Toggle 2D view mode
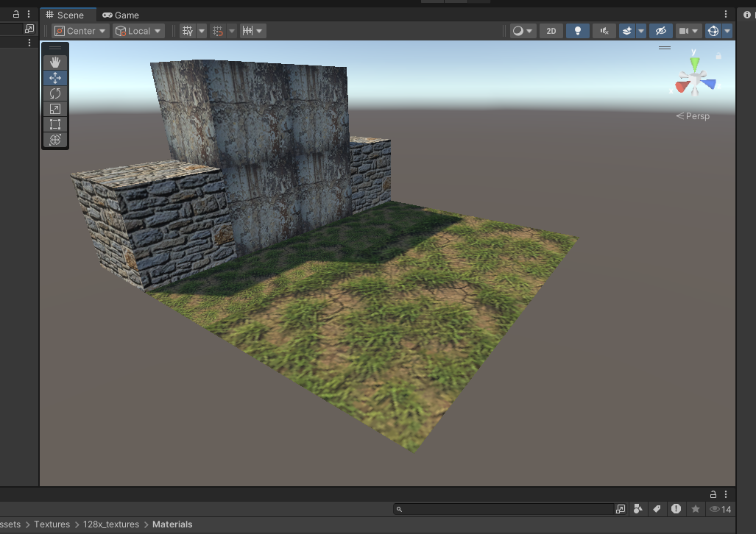The height and width of the screenshot is (534, 756). point(551,31)
